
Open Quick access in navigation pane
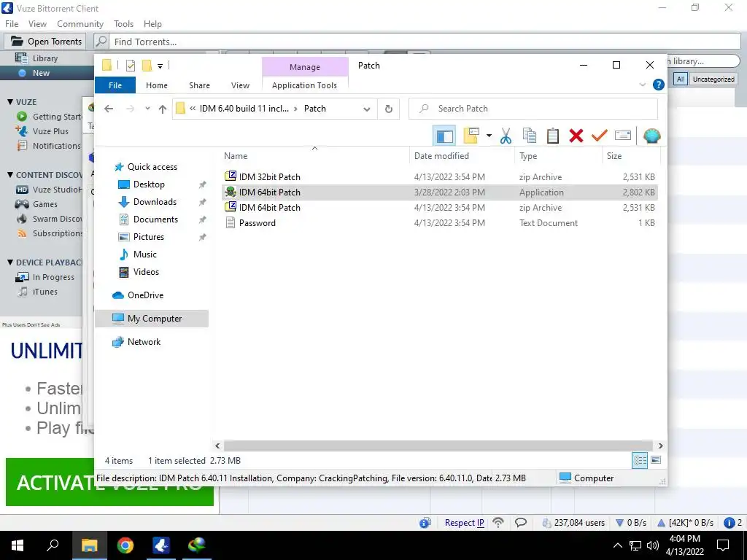152,167
